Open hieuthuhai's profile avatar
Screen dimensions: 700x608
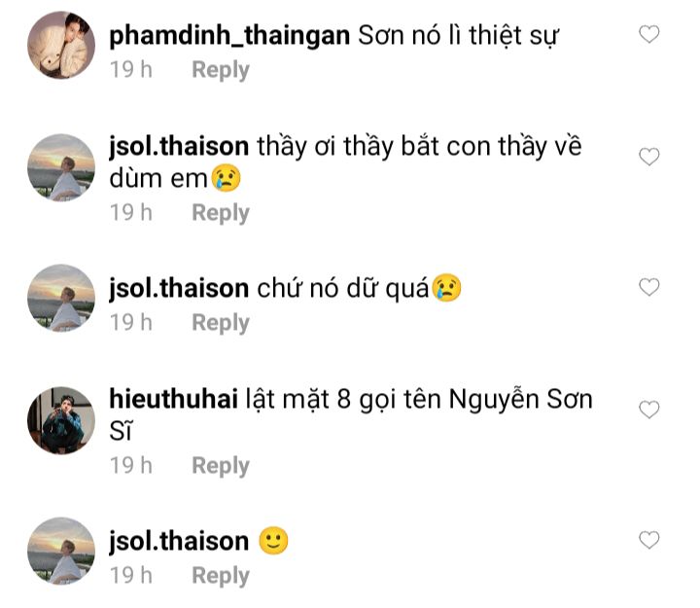61,420
